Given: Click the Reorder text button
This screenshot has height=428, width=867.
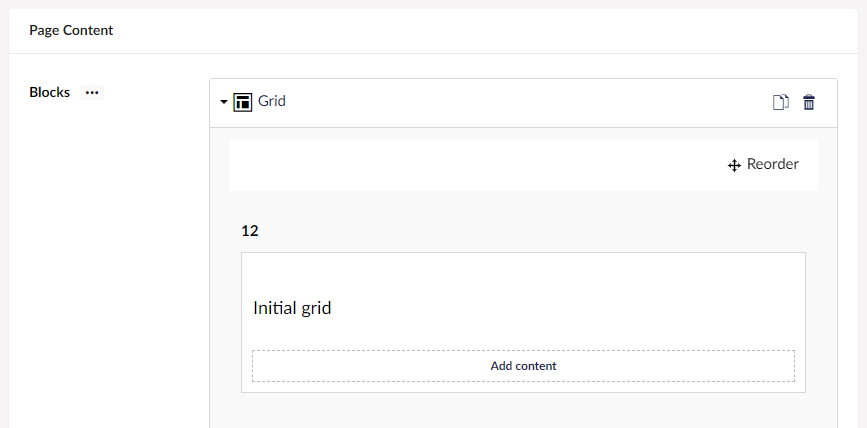Looking at the screenshot, I should pyautogui.click(x=772, y=164).
